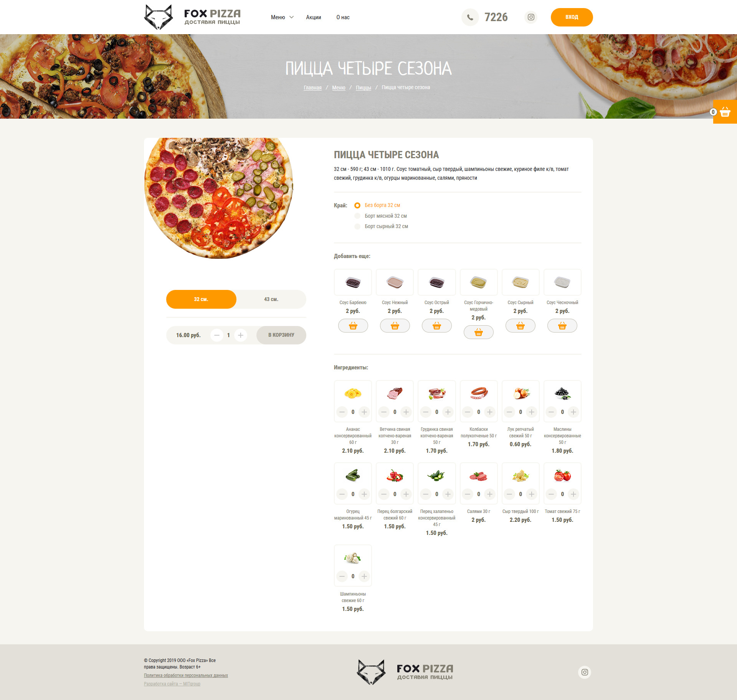
Task: Open Instagram icon in the header
Action: pos(531,17)
